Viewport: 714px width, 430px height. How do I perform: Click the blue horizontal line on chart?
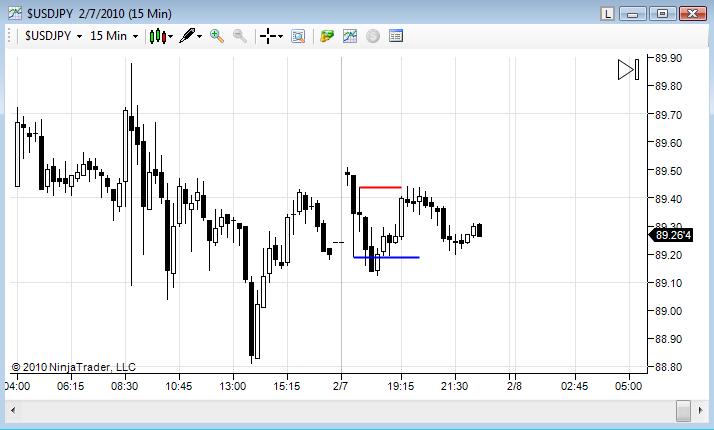tap(386, 257)
